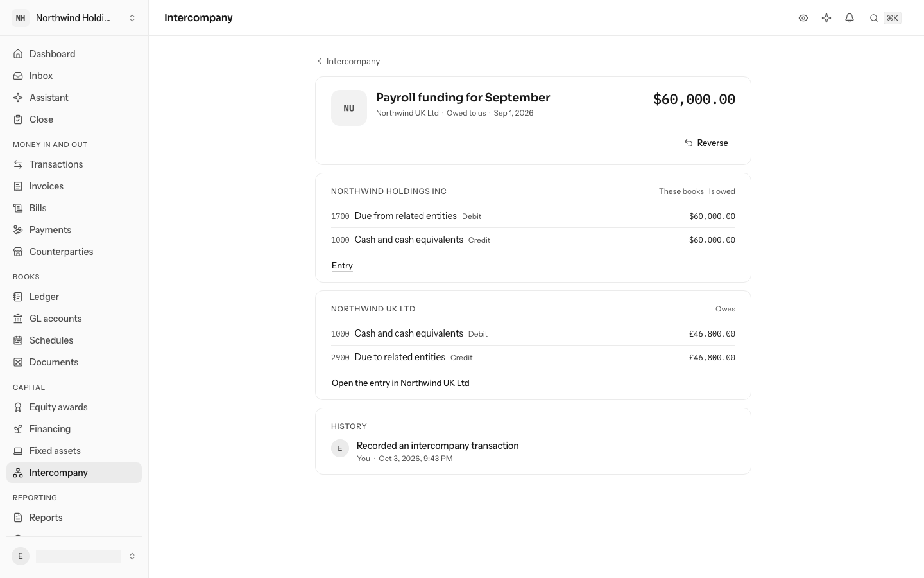Image resolution: width=924 pixels, height=578 pixels.
Task: Click the Payments icon
Action: pyautogui.click(x=18, y=230)
